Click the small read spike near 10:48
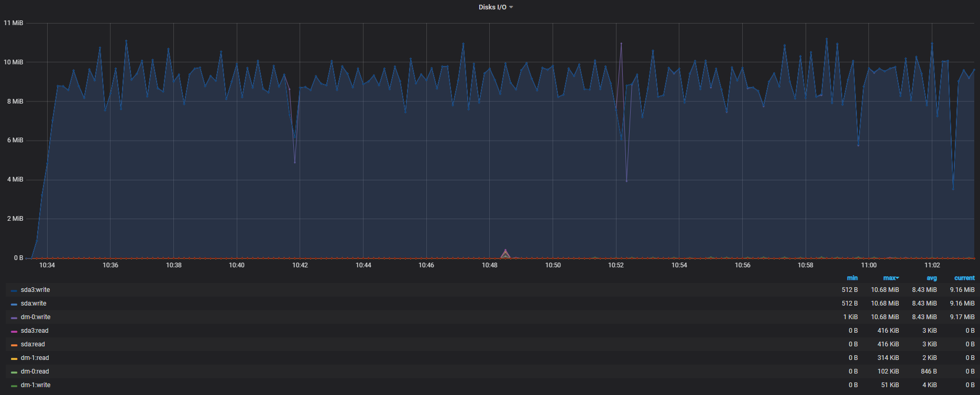Screen dimensions: 980x395 tap(505, 254)
